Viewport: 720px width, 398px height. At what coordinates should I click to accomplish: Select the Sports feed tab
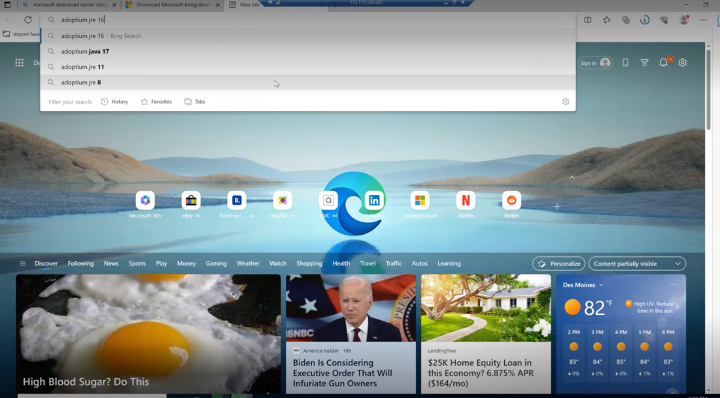(137, 263)
